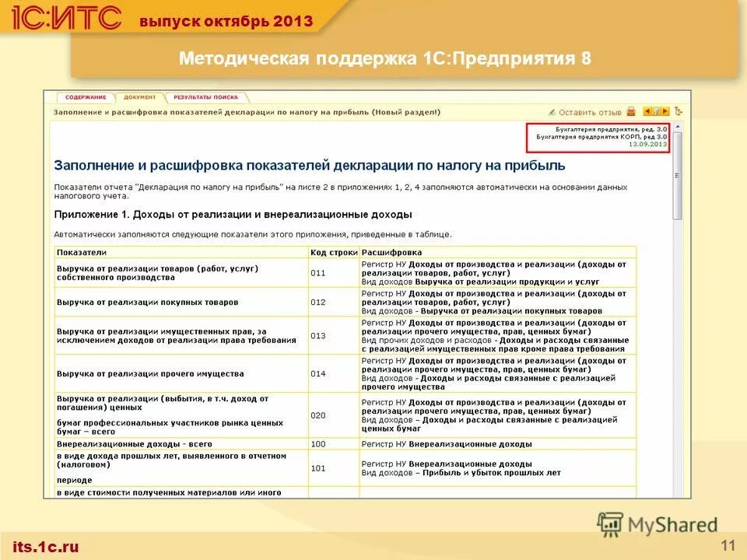
Task: Open the Результаты поиска tab
Action: pyautogui.click(x=205, y=97)
